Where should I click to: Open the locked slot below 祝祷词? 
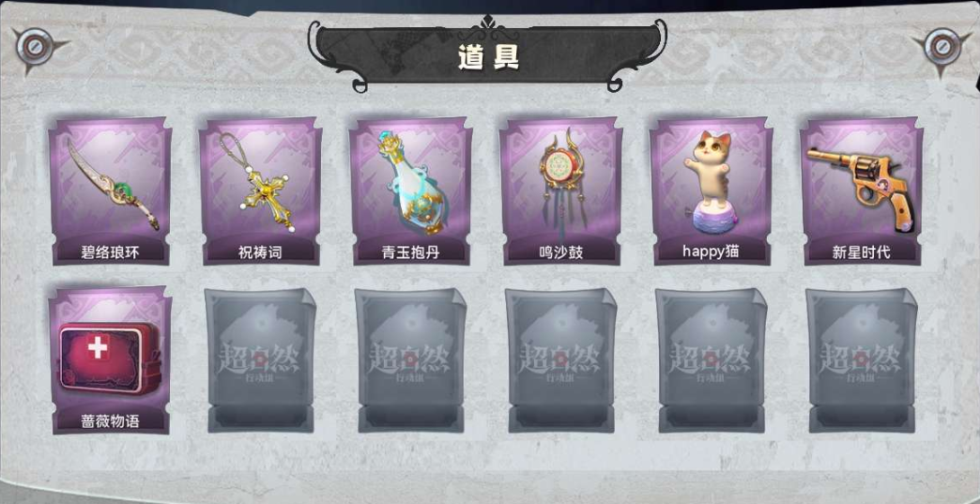(x=261, y=360)
